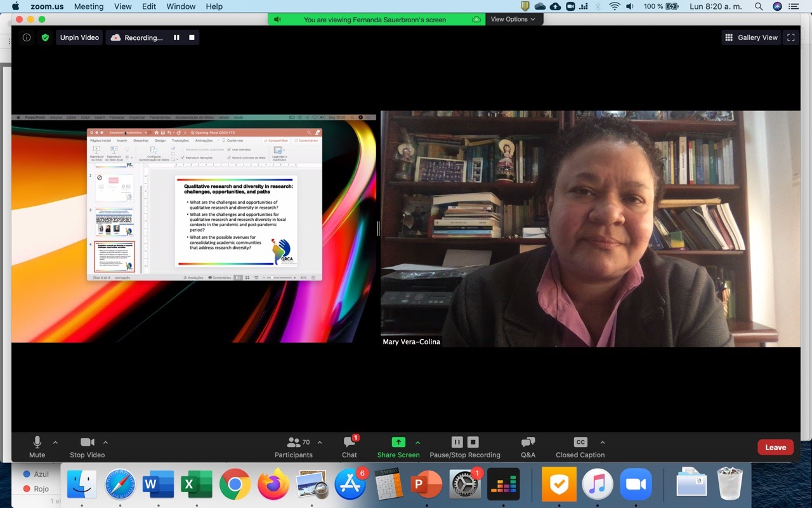Open meeting info icon
Image resolution: width=812 pixels, height=508 pixels.
27,37
